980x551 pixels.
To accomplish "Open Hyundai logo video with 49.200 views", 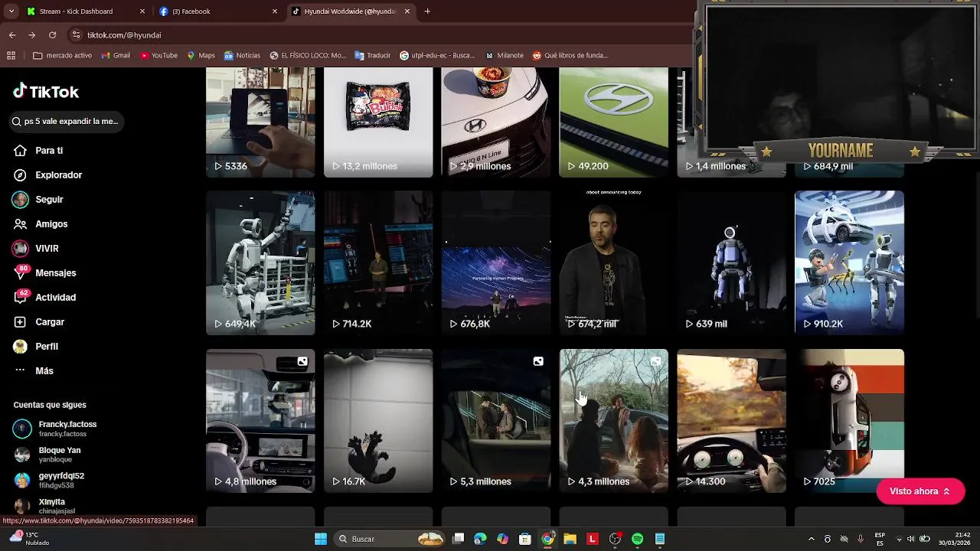I will pos(613,122).
